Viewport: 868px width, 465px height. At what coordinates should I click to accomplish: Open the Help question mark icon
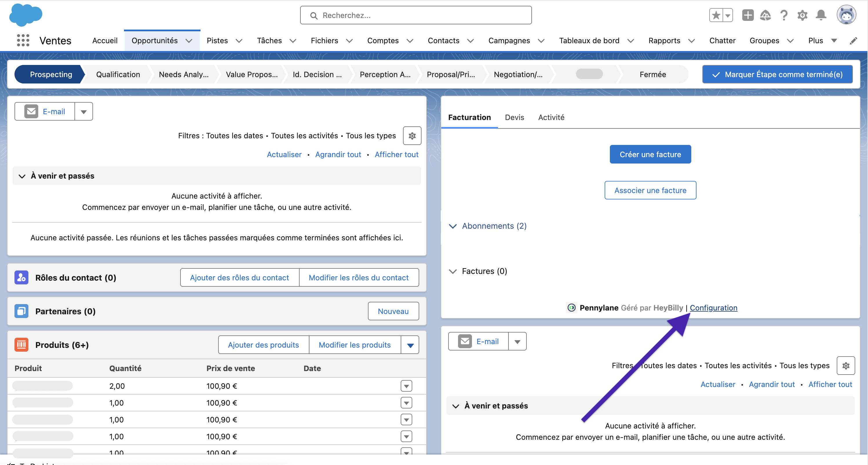click(784, 15)
